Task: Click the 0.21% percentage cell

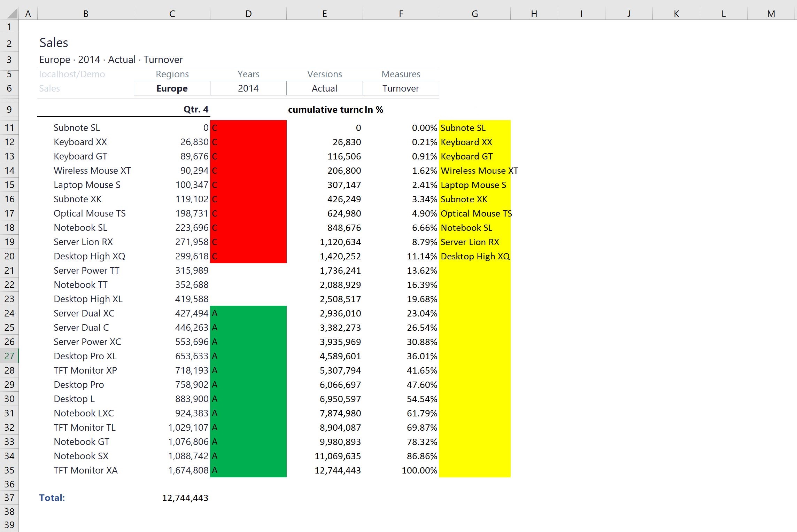Action: [x=425, y=142]
